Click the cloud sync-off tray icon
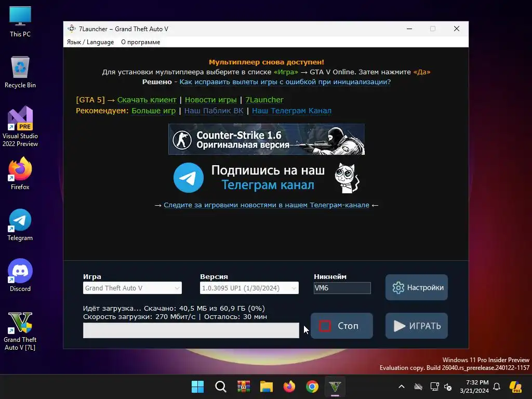 click(x=418, y=387)
